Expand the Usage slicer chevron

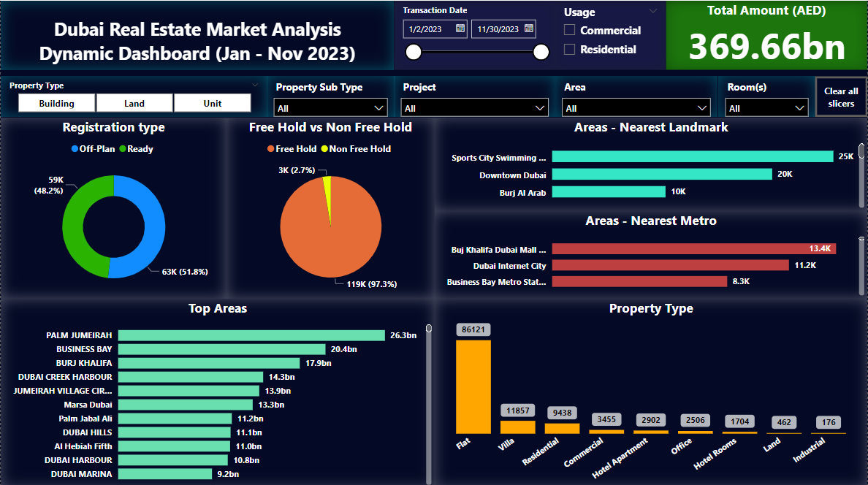point(653,11)
